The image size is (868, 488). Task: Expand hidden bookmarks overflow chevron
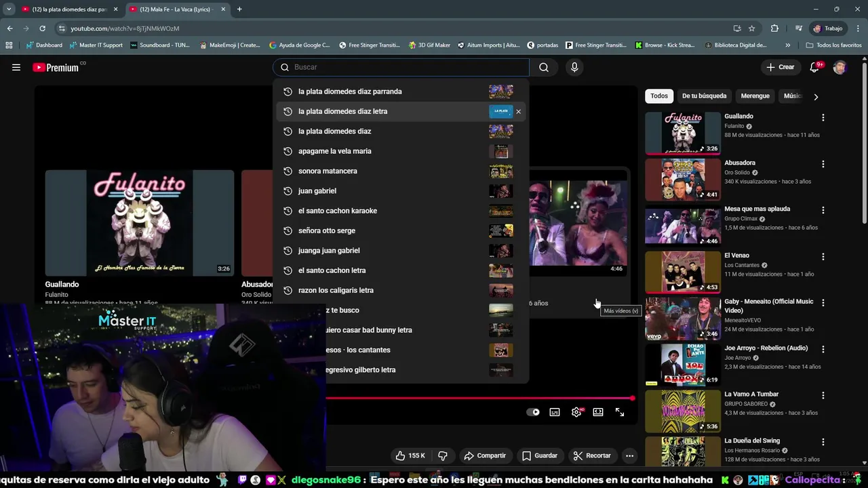click(787, 45)
